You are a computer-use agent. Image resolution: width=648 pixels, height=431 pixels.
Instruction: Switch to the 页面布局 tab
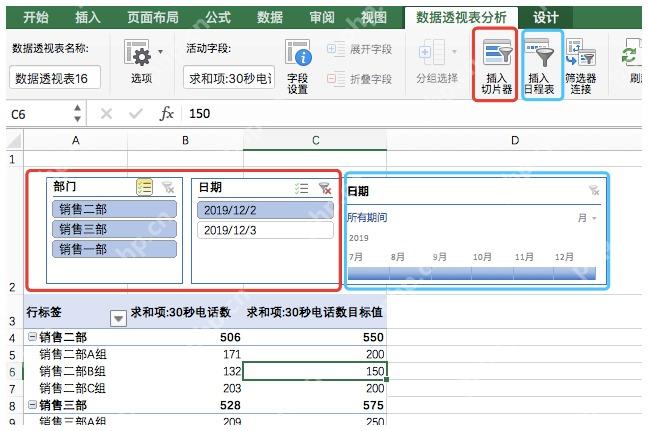(153, 17)
